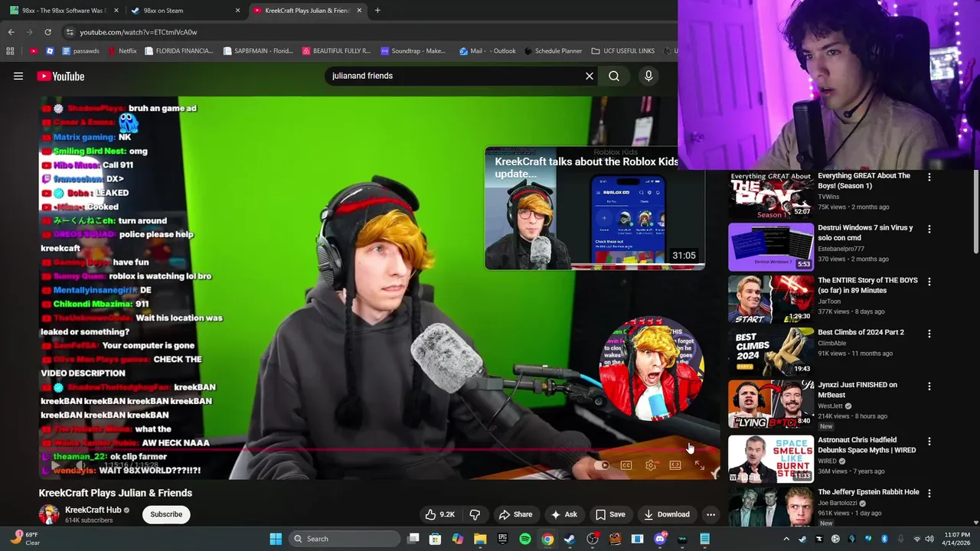Image resolution: width=980 pixels, height=551 pixels.
Task: Open the menu for 'The Jeffery Epstein Rabbit Hole'
Action: [x=929, y=494]
